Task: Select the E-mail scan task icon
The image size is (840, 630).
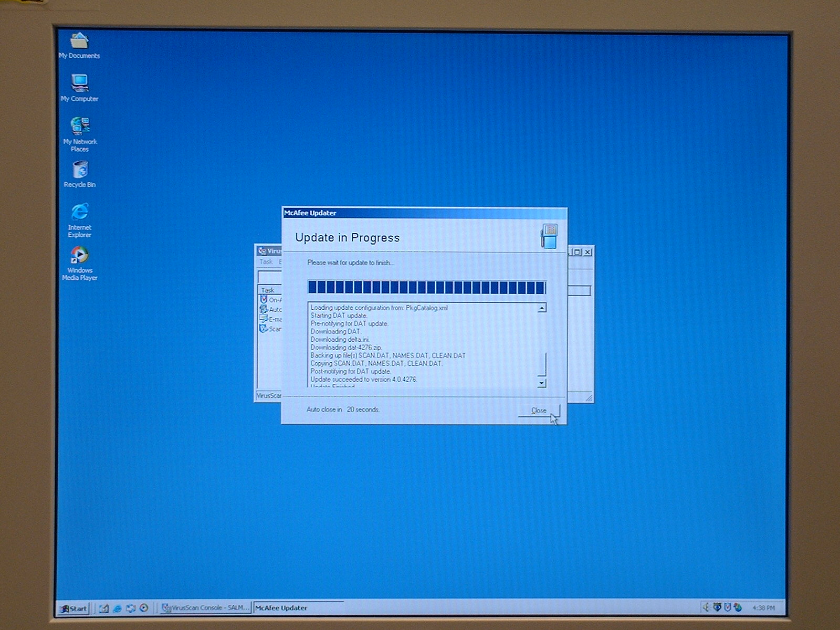Action: point(264,319)
